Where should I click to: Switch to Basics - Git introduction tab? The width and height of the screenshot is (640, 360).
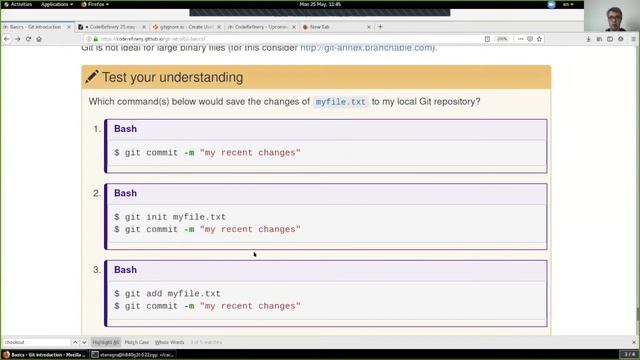38,27
